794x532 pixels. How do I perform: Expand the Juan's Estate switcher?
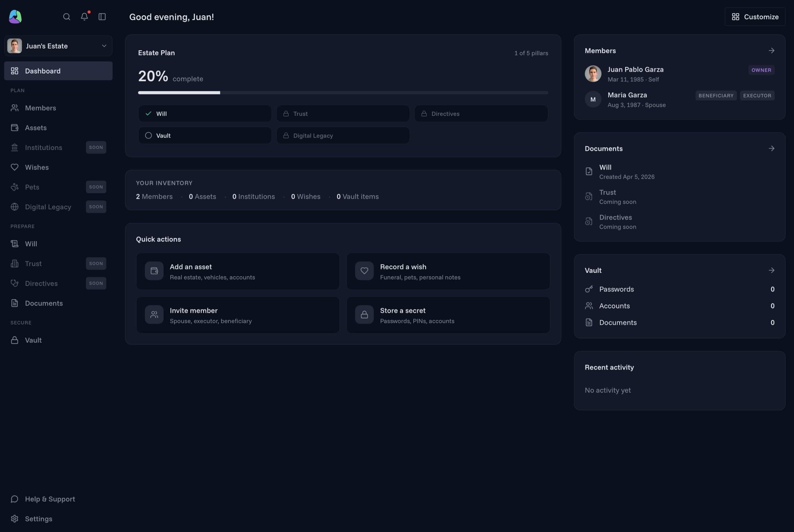tap(58, 46)
